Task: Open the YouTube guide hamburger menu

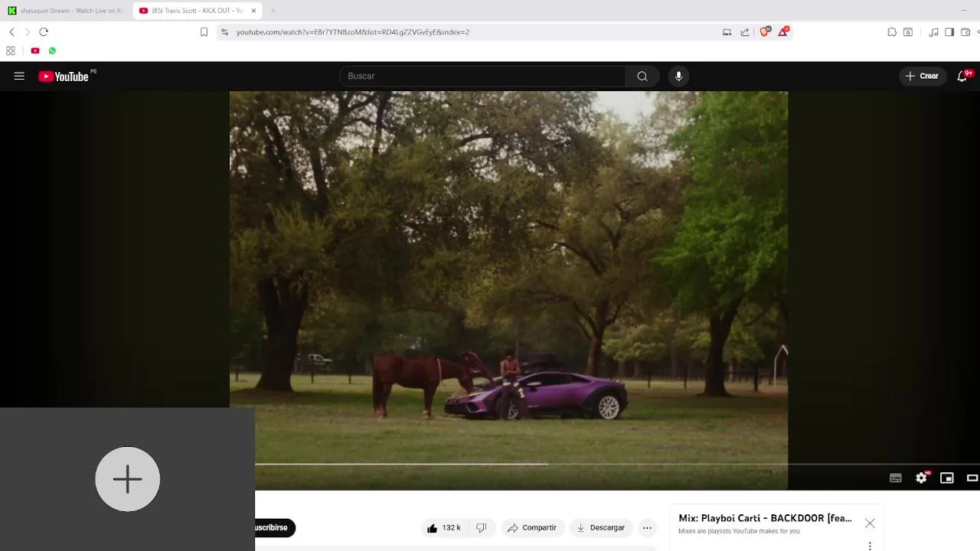Action: pyautogui.click(x=19, y=76)
